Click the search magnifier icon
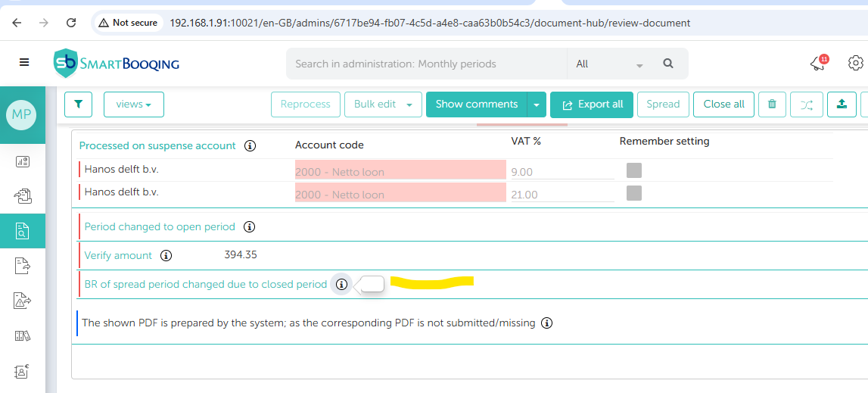This screenshot has height=393, width=868. tap(668, 64)
